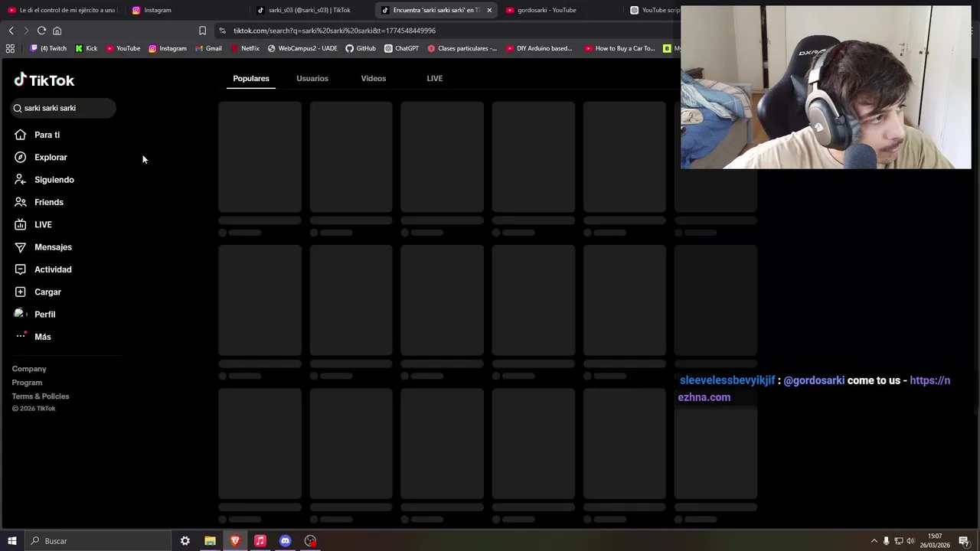
Task: Open site settings icon in address bar
Action: pyautogui.click(x=222, y=31)
